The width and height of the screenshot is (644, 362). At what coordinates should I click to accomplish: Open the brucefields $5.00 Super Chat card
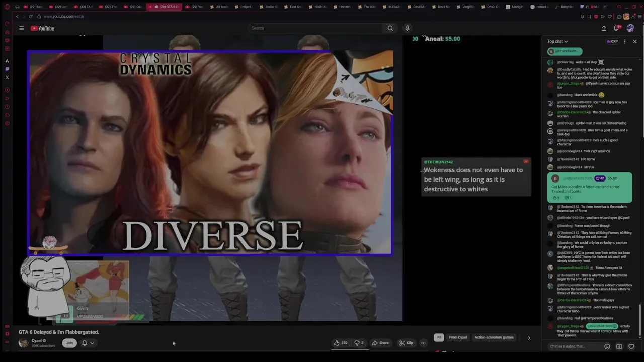coord(590,188)
